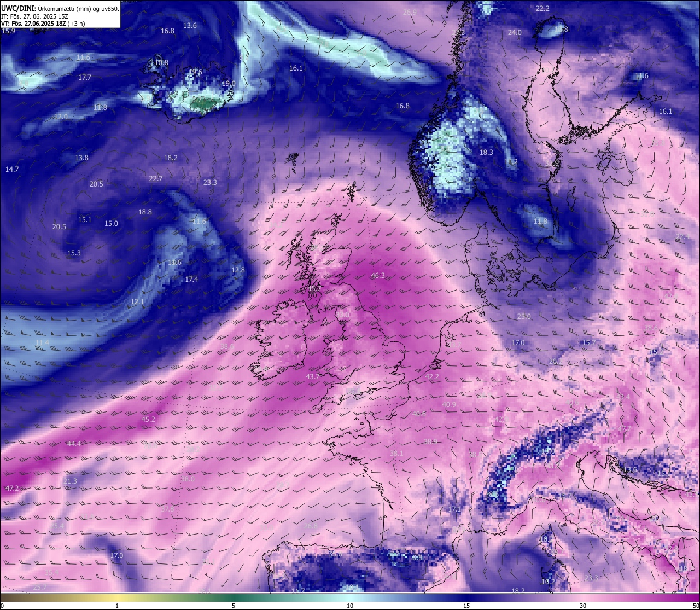Click the 17.1 value label
The image size is (700, 610).
454,509
